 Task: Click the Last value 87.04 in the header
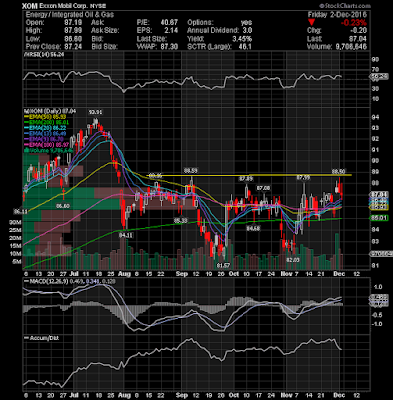click(358, 39)
